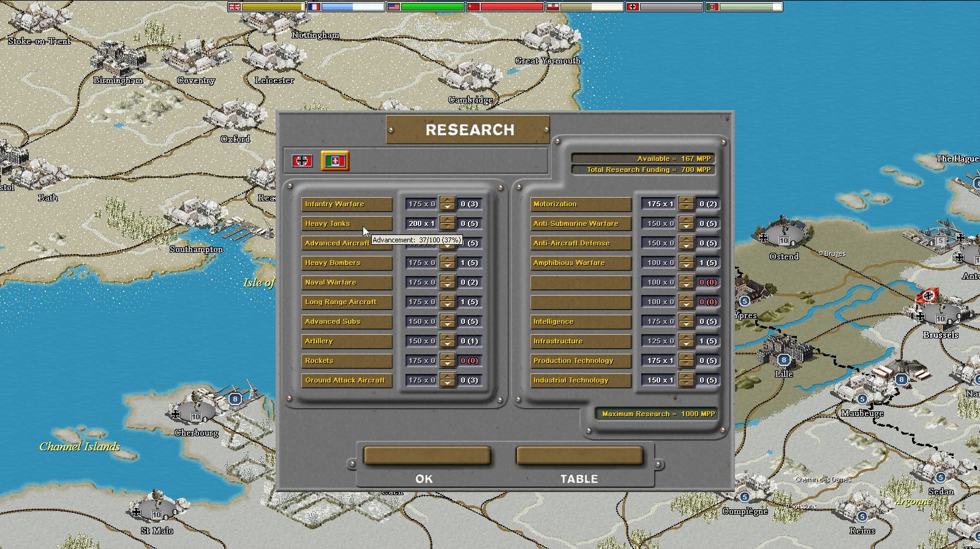Decrease Heavy Tanks research with down arrow
The image size is (980, 549).
pos(448,227)
